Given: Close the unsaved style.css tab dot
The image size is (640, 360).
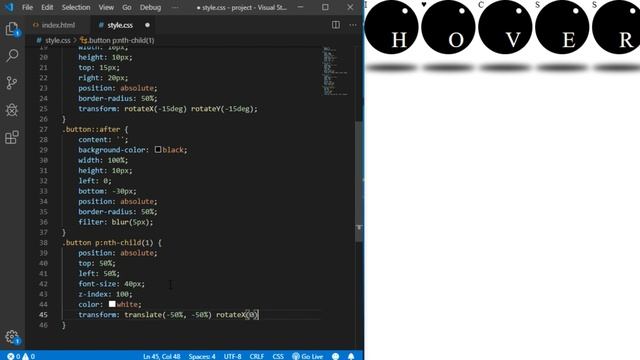Looking at the screenshot, I should click(x=147, y=25).
